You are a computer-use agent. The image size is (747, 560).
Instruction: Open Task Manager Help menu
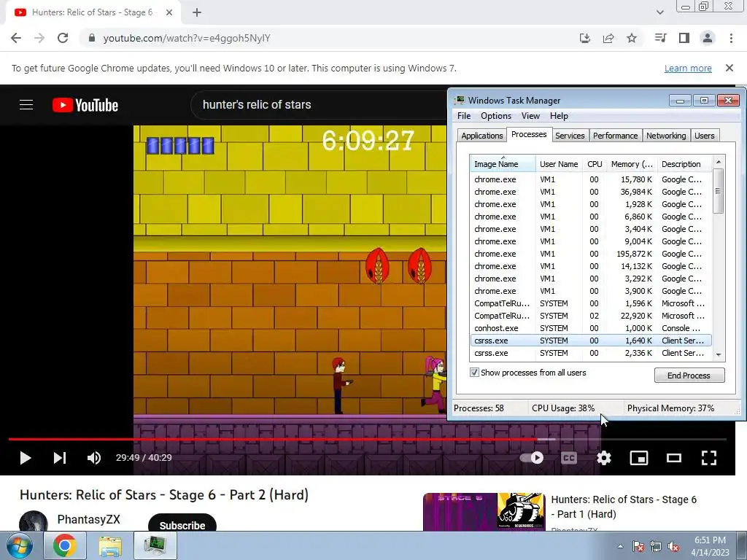559,116
